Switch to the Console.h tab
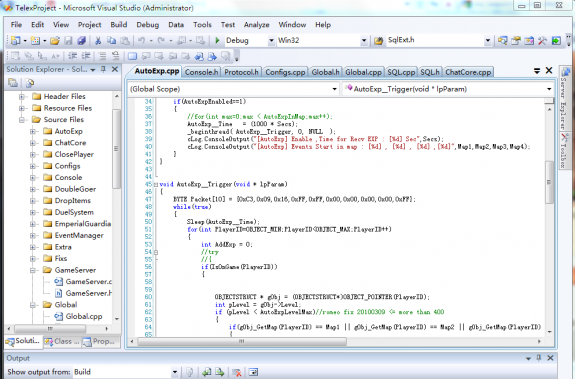Screen dimensions: 575x379 pos(201,72)
